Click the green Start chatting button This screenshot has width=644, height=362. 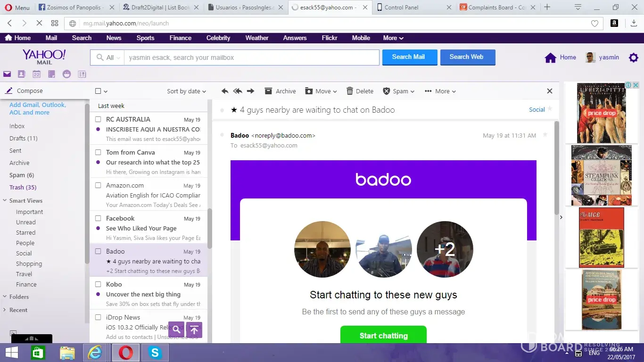click(383, 335)
